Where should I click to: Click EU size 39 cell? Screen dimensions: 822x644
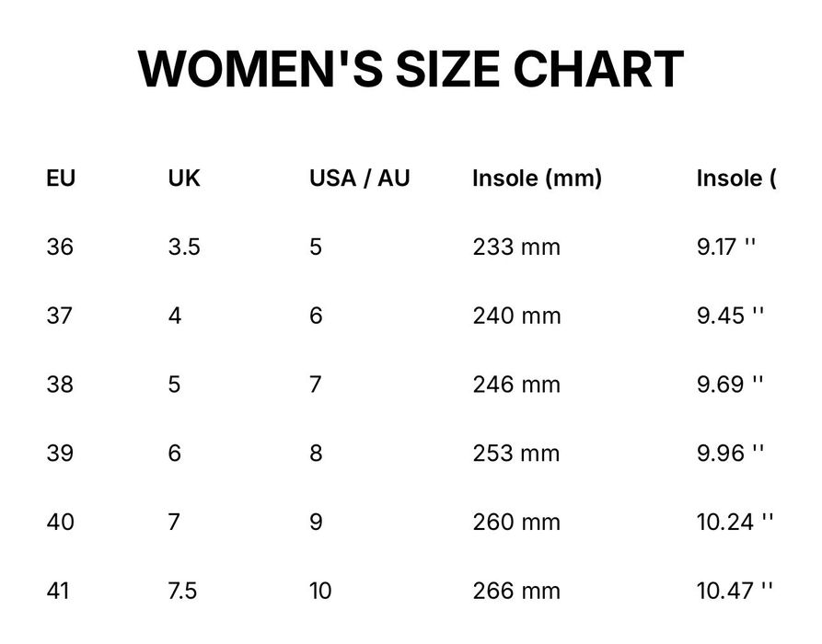click(60, 454)
